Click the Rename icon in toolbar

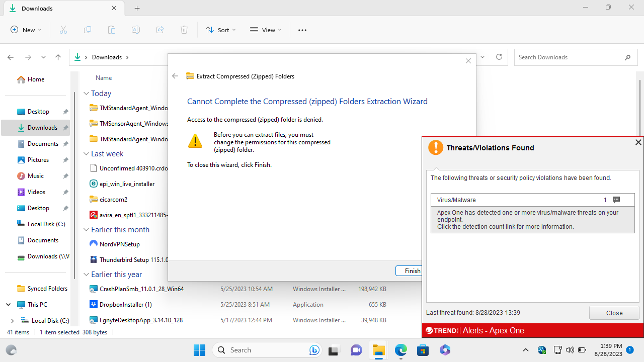coord(136,30)
